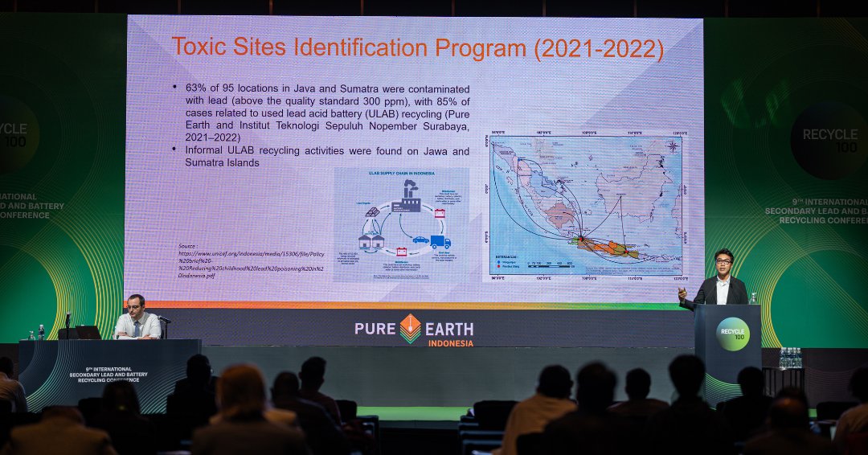Click the "9TH INTERNATIONAL" text on the right wall
868x455 pixels.
[829, 202]
